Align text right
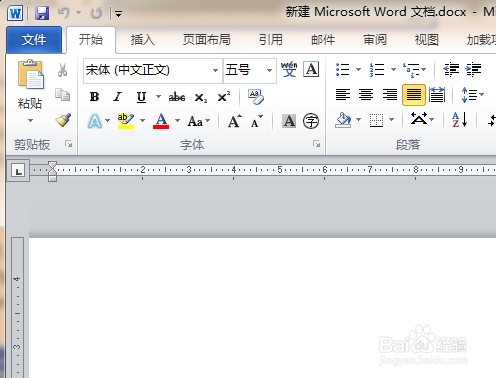496x378 pixels. [390, 95]
